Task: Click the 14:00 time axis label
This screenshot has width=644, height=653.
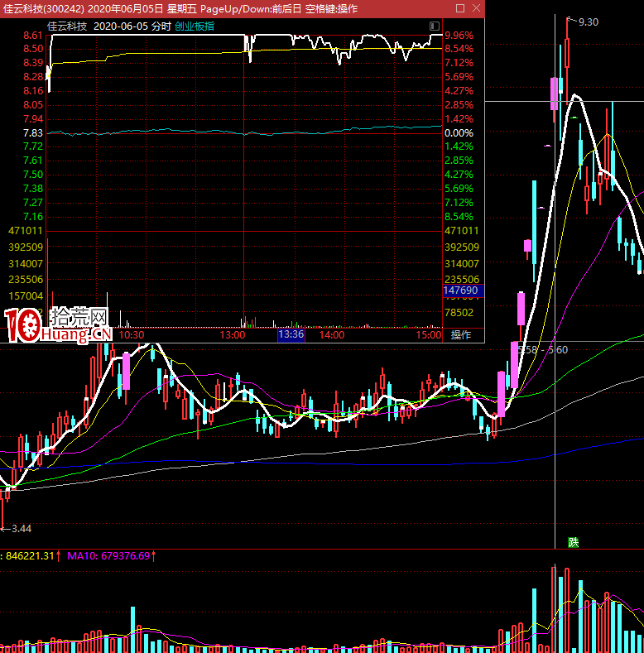Action: coord(332,335)
